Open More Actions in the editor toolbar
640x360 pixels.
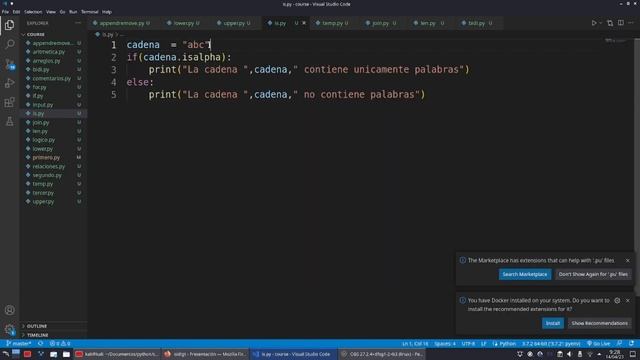[x=631, y=23]
